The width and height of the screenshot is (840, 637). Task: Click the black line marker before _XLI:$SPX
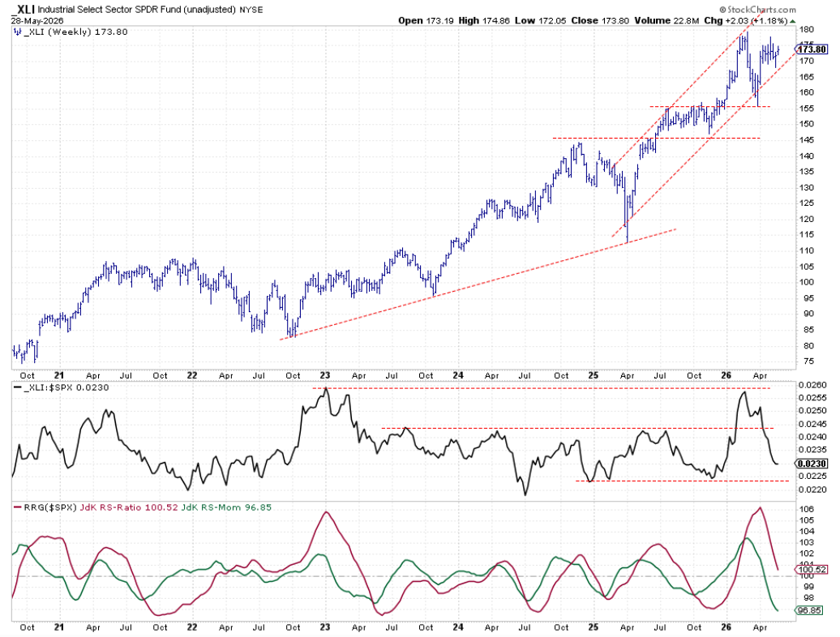[18, 388]
